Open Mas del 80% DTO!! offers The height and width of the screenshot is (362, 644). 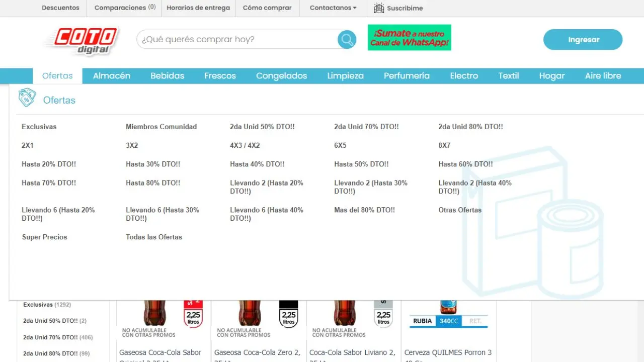pyautogui.click(x=364, y=210)
